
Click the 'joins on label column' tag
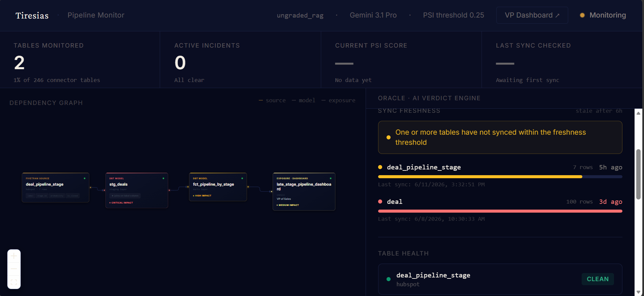[x=125, y=196]
